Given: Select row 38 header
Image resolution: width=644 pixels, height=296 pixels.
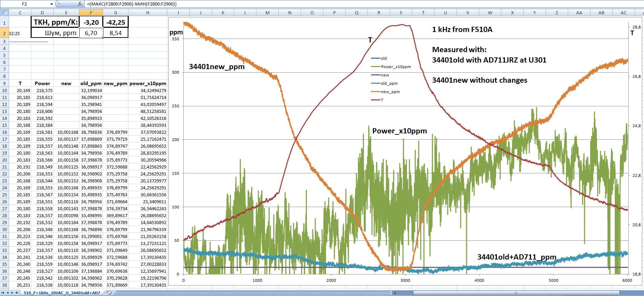Looking at the screenshot, I should pyautogui.click(x=4, y=285).
